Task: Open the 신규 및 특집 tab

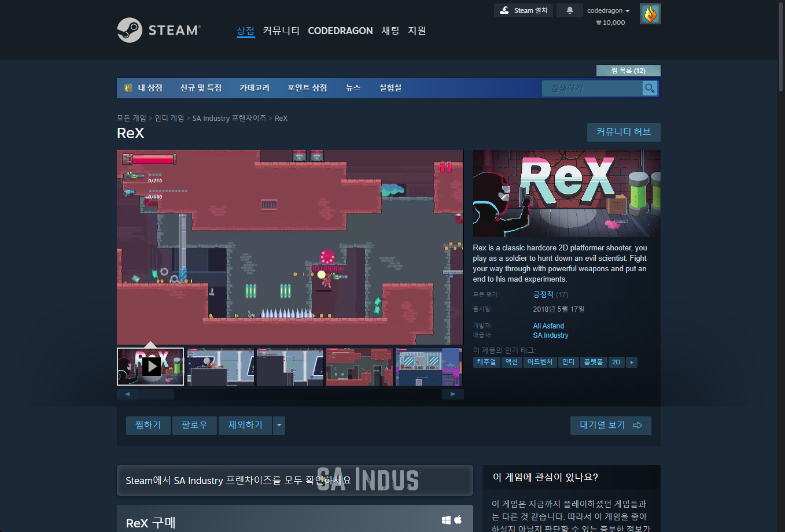Action: click(x=201, y=88)
